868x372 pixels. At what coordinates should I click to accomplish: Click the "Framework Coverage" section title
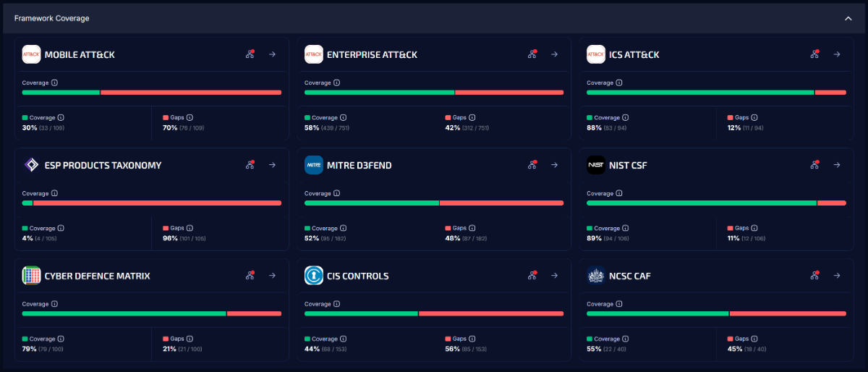52,18
